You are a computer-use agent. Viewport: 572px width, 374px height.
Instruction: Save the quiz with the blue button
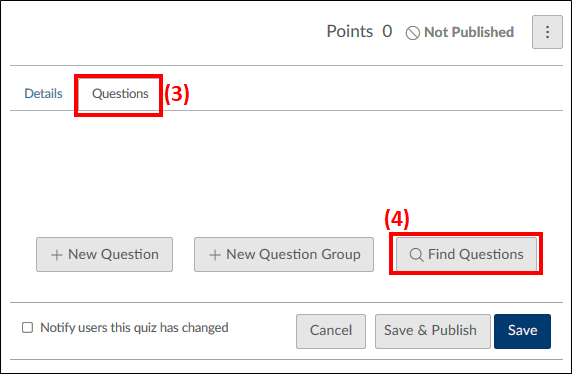(522, 331)
